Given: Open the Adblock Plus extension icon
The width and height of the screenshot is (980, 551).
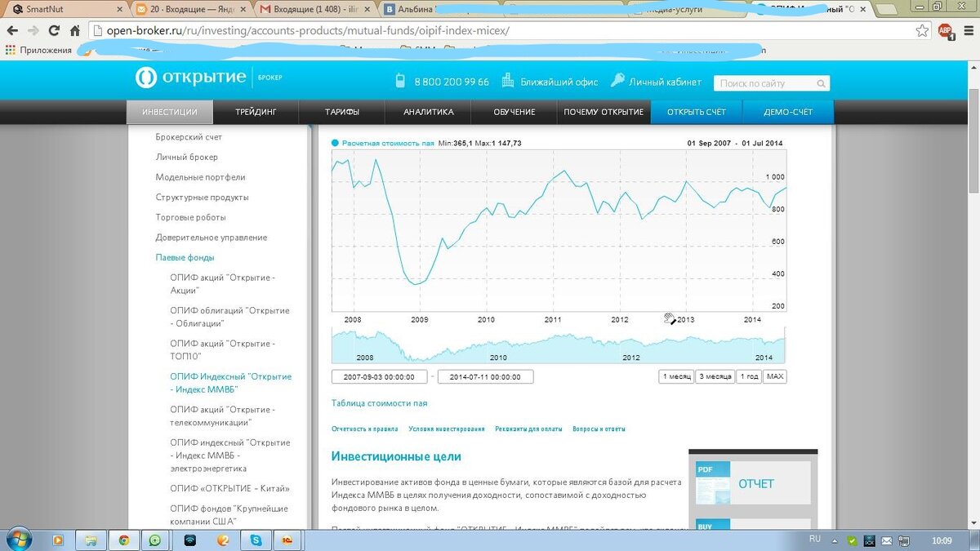Looking at the screenshot, I should 945,31.
